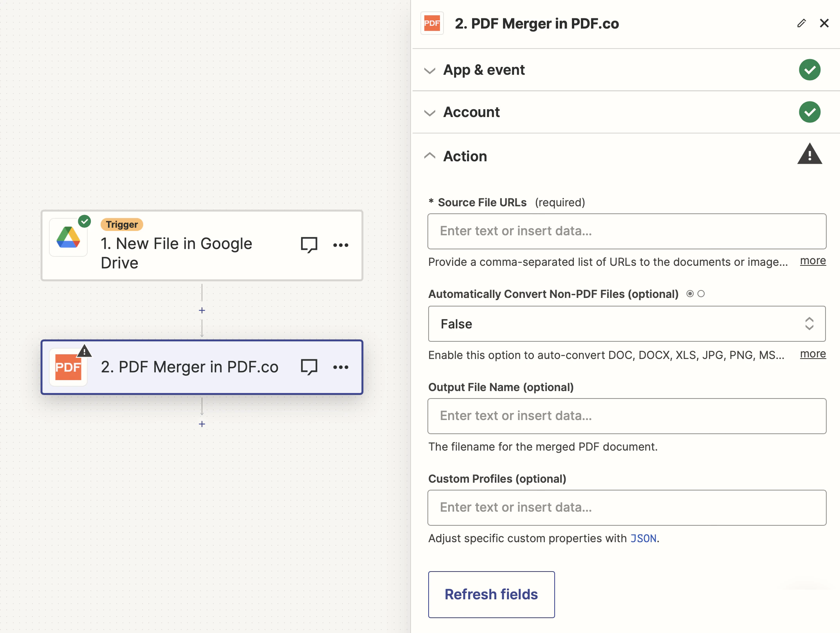Focus the Source File URLs input field

[627, 231]
